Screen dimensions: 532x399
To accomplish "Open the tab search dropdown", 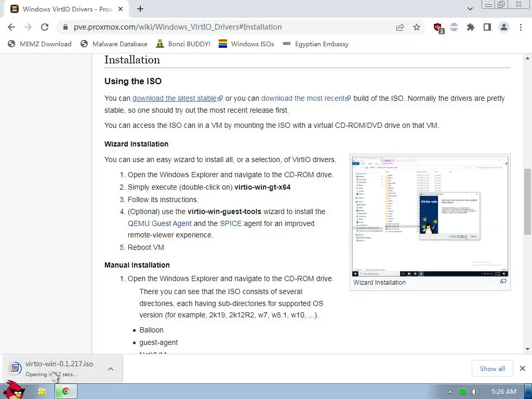I will 470,9.
